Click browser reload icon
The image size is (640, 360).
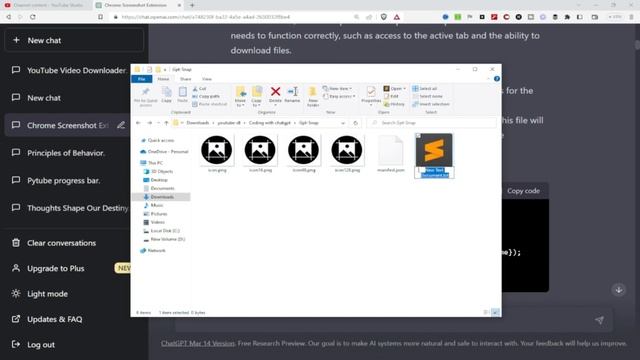pos(33,17)
